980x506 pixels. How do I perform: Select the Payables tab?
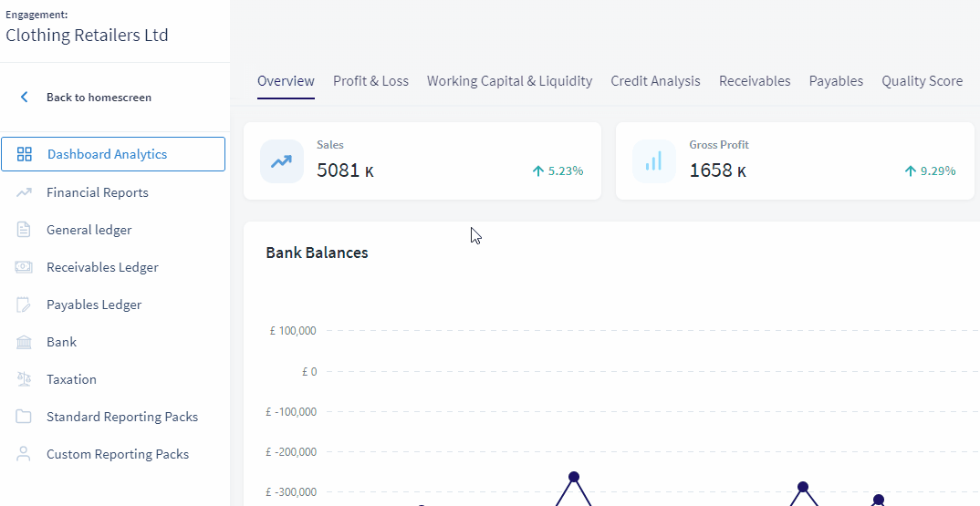[836, 81]
